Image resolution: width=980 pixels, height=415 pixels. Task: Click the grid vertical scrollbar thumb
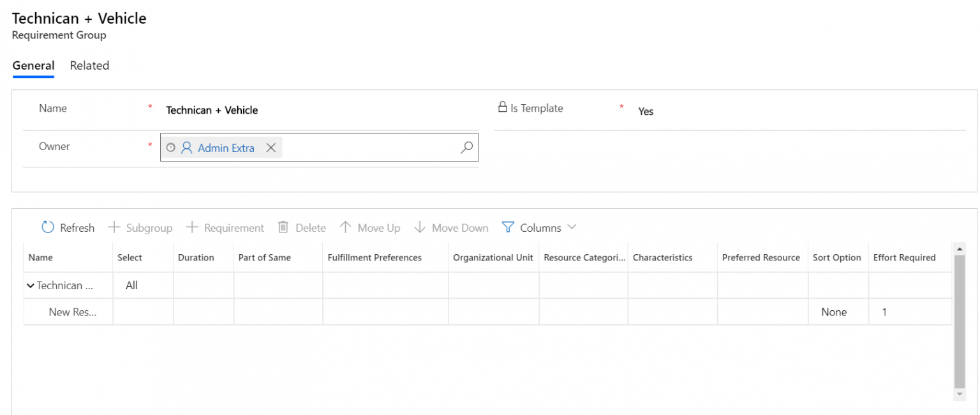point(960,322)
